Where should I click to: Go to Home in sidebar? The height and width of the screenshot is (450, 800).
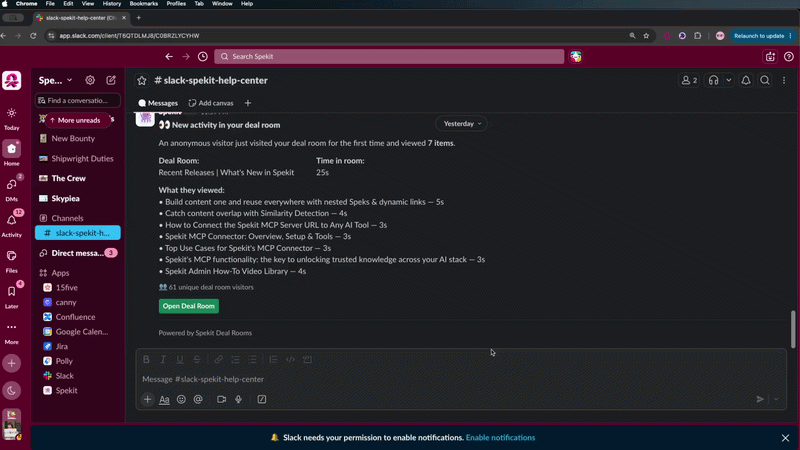(x=11, y=154)
